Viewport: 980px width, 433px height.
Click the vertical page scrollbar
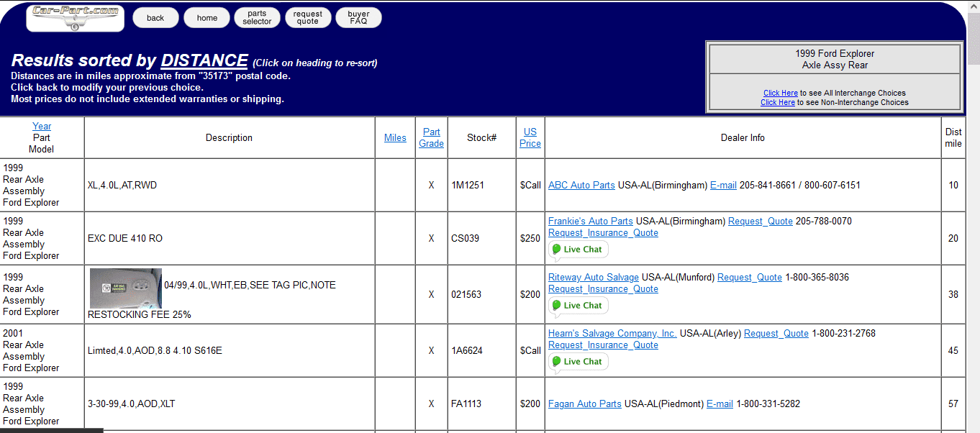click(974, 216)
